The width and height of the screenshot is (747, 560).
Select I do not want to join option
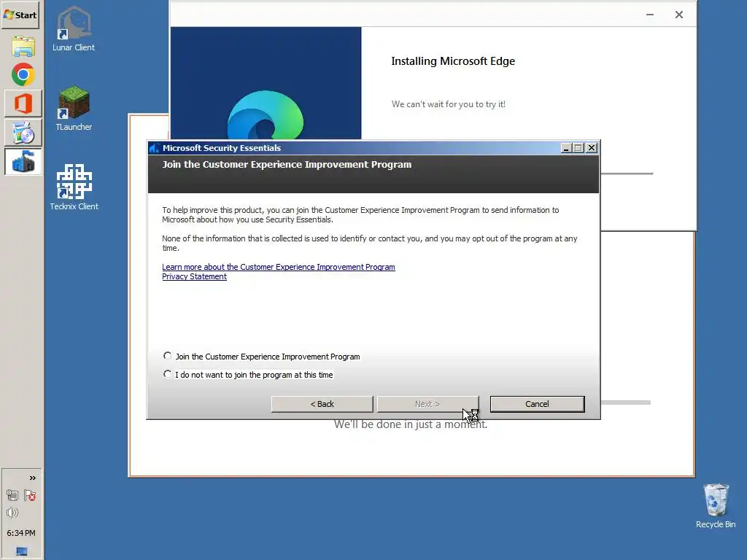click(x=248, y=375)
